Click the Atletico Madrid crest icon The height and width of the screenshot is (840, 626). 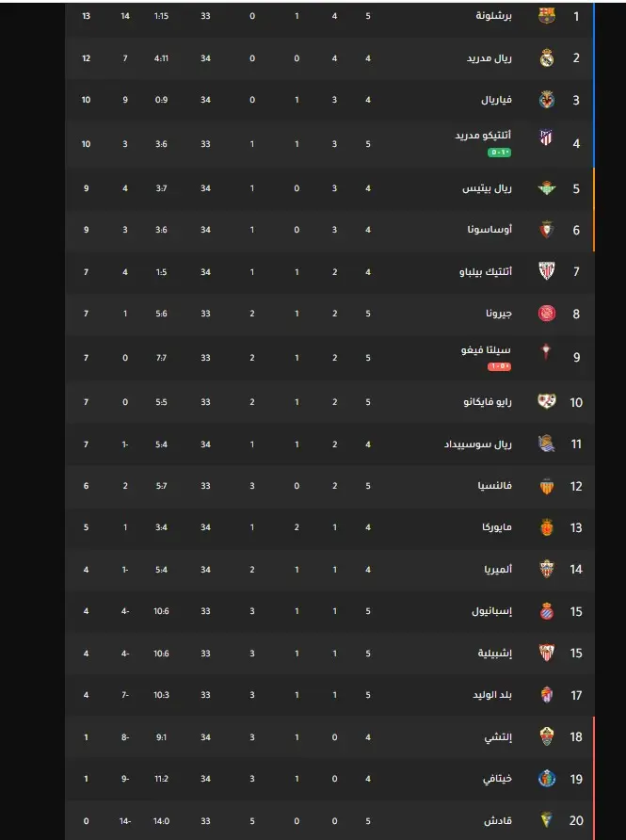coord(546,137)
